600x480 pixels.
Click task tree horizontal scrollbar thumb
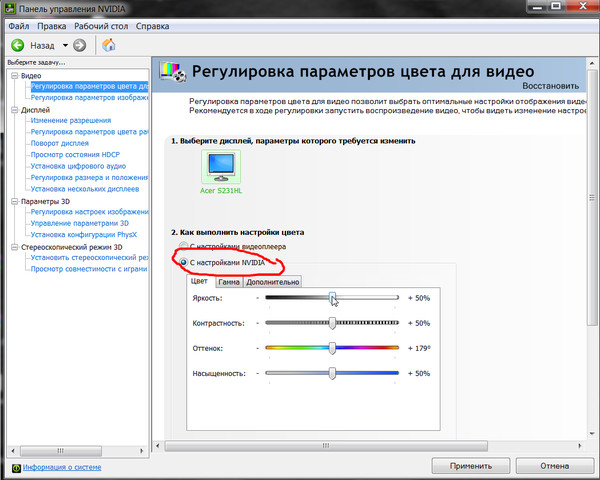click(61, 451)
